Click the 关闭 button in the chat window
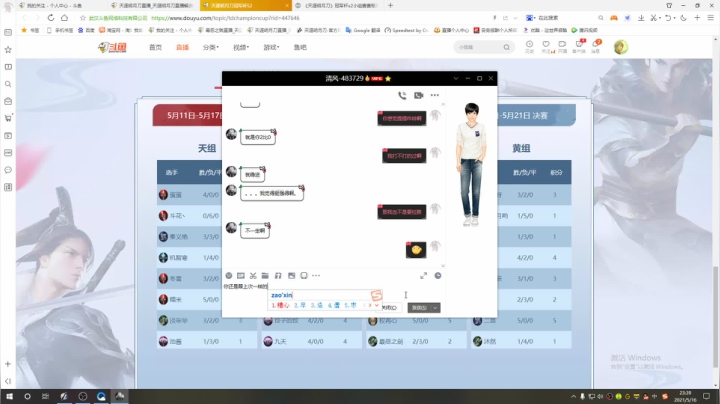Viewport: 720px width, 404px height. [x=389, y=308]
